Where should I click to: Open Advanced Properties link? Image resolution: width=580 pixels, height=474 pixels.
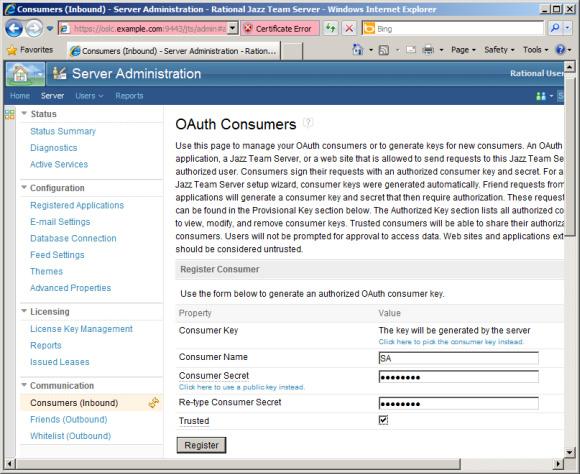click(70, 288)
